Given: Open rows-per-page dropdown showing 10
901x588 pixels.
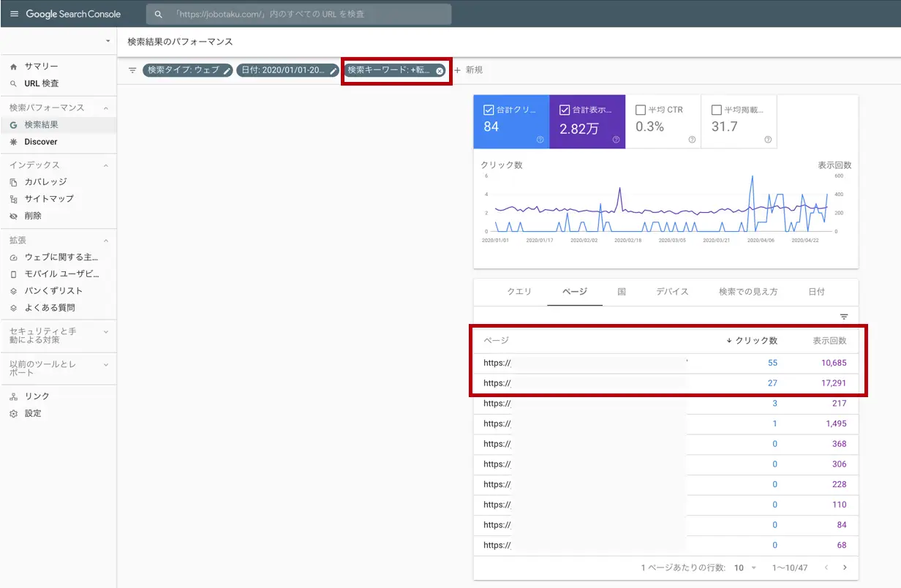Looking at the screenshot, I should point(744,568).
